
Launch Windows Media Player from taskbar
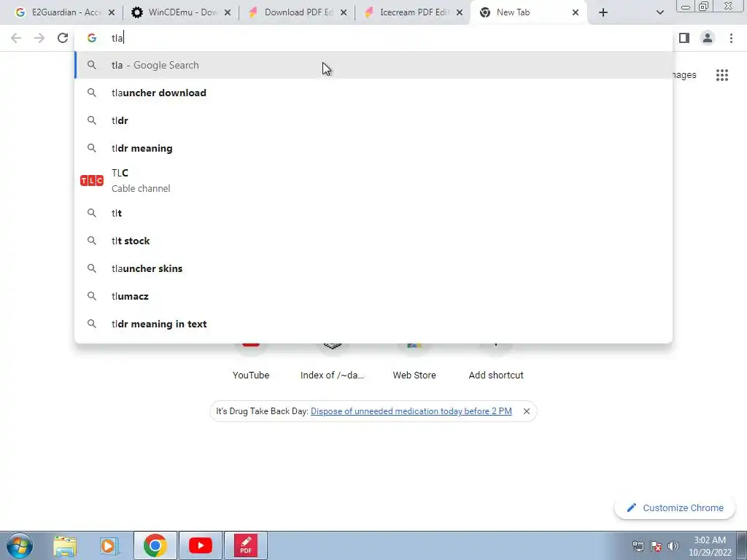click(x=109, y=545)
